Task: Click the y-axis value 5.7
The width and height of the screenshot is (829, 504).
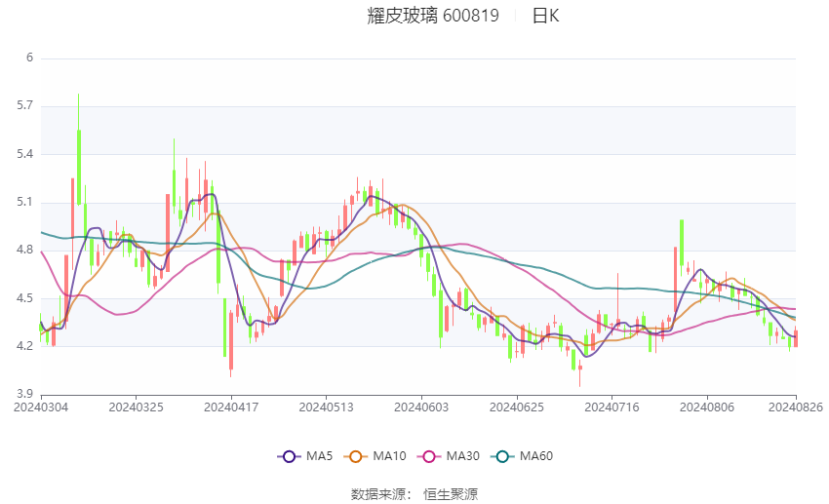Action: point(24,105)
